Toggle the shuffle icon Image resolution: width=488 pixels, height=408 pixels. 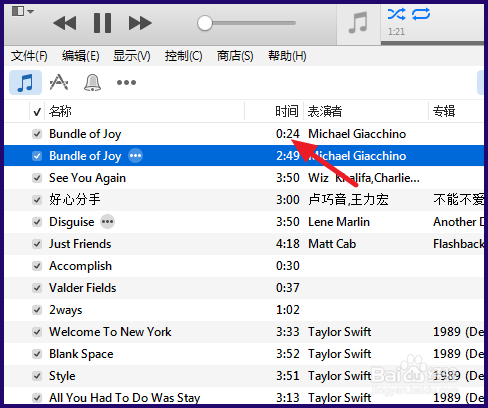coord(397,14)
